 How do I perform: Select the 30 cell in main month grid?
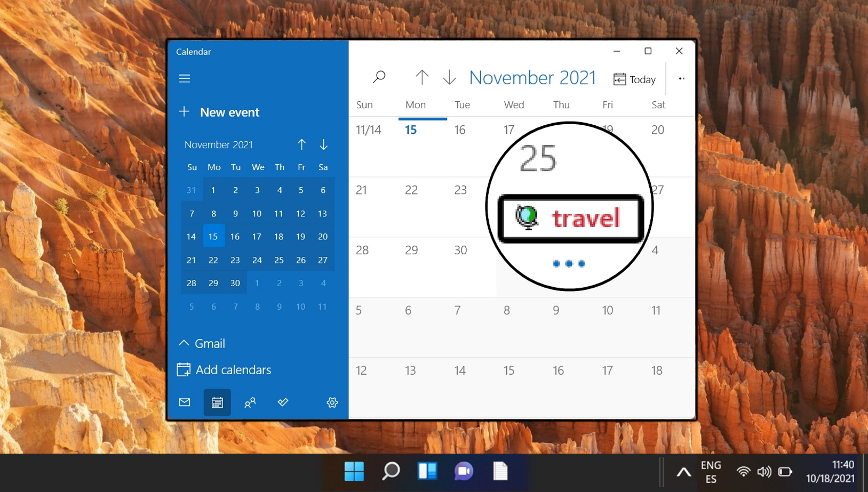(x=472, y=267)
